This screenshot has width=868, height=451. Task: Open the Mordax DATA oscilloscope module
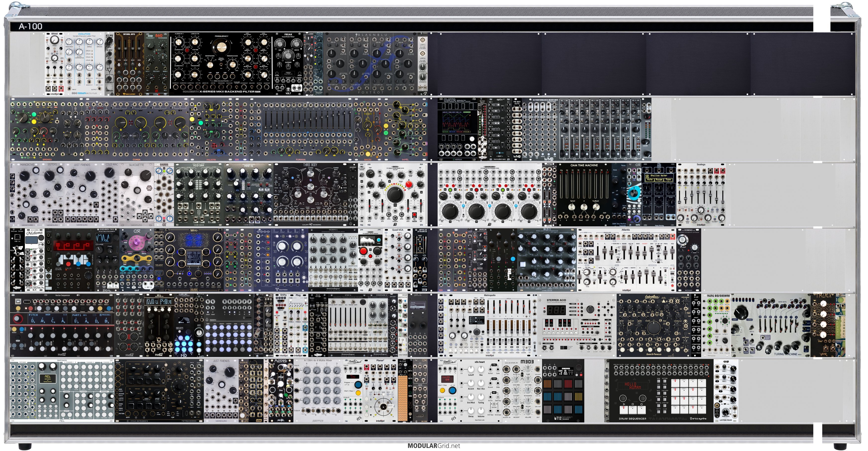pos(458,130)
